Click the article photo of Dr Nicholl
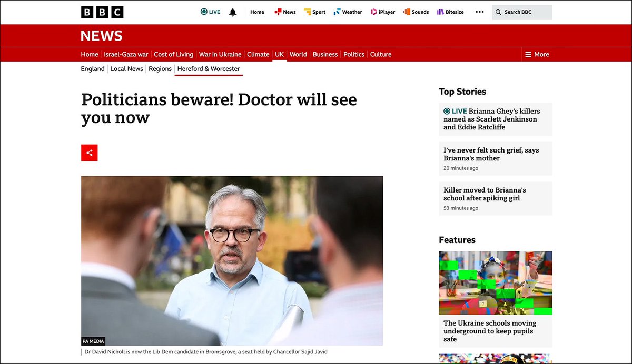Screen dimensions: 632x364 [232, 261]
